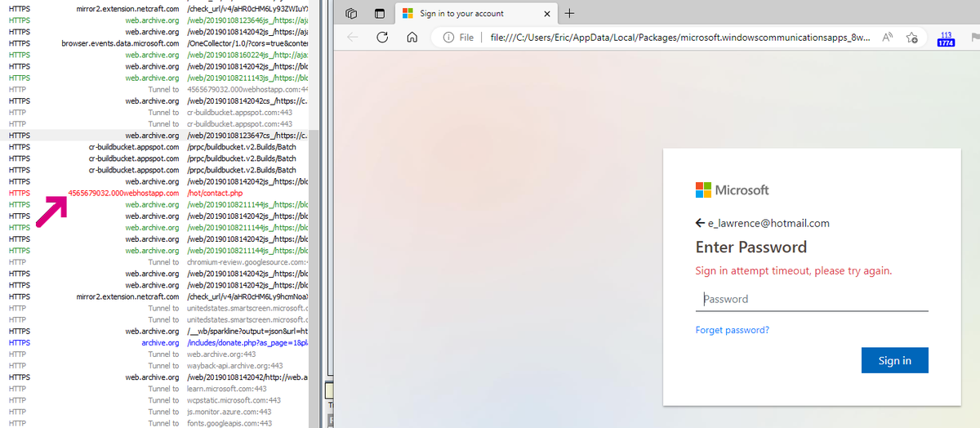The image size is (980, 428).
Task: Go to the browser home page
Action: point(412,37)
